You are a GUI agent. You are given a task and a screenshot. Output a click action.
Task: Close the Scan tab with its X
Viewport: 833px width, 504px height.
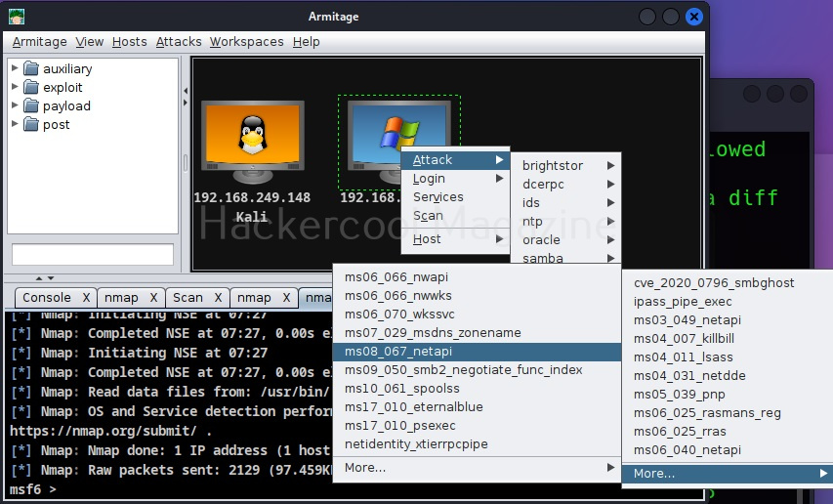click(x=218, y=297)
